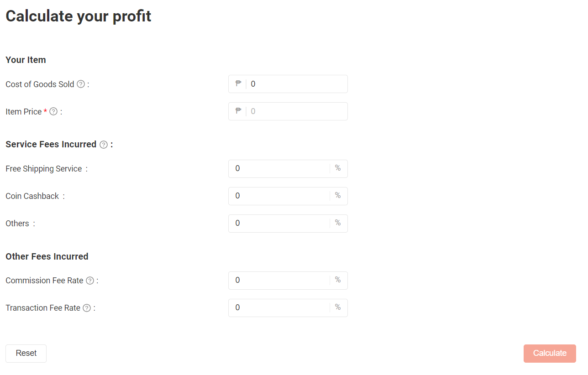The height and width of the screenshot is (375, 588).
Task: Select the Free Shipping Service percentage field
Action: [279, 169]
